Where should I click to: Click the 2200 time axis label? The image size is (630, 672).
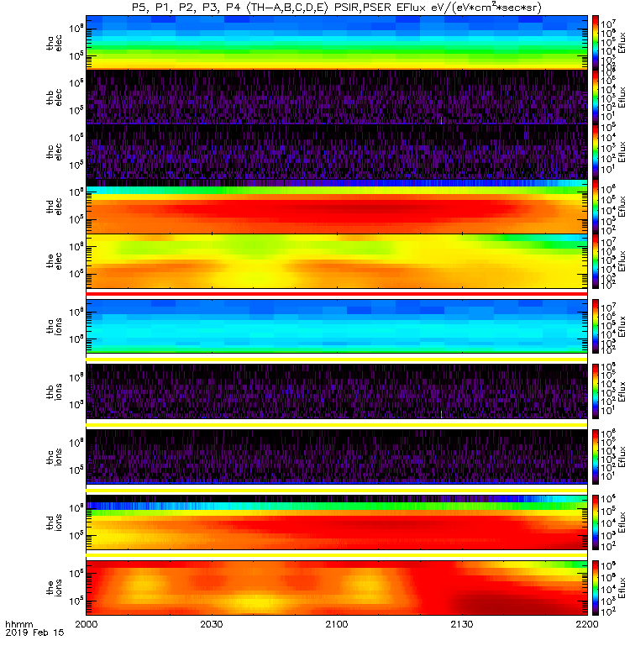pos(586,624)
